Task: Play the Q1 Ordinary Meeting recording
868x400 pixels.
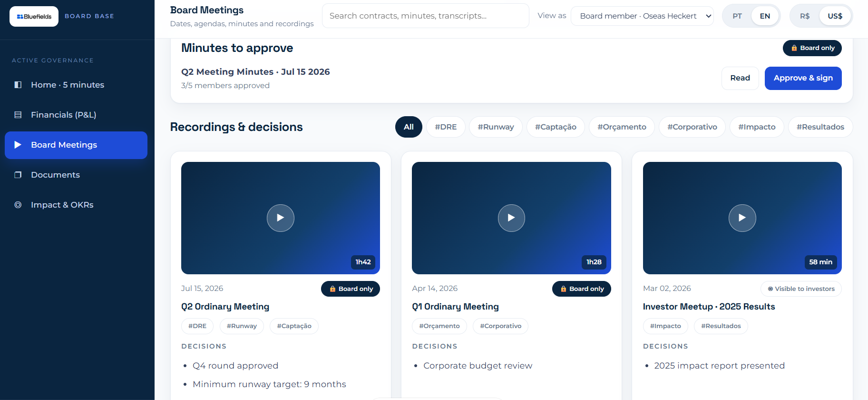Action: pyautogui.click(x=511, y=218)
